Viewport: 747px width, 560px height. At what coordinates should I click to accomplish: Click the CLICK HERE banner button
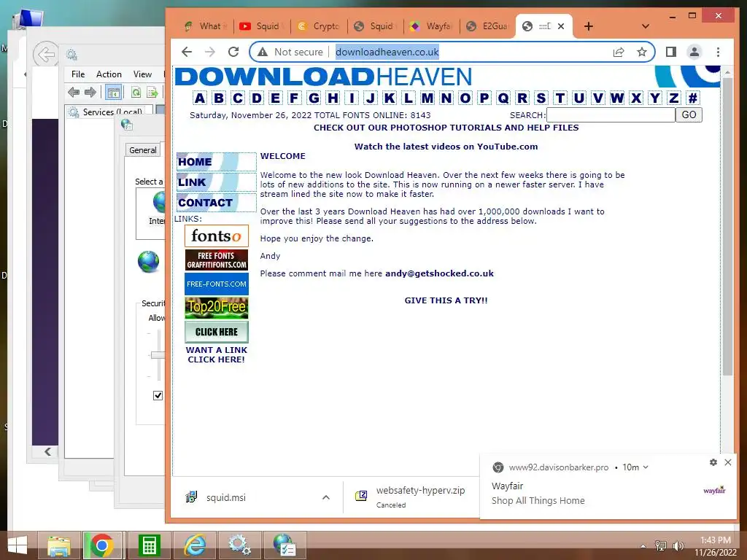(216, 332)
